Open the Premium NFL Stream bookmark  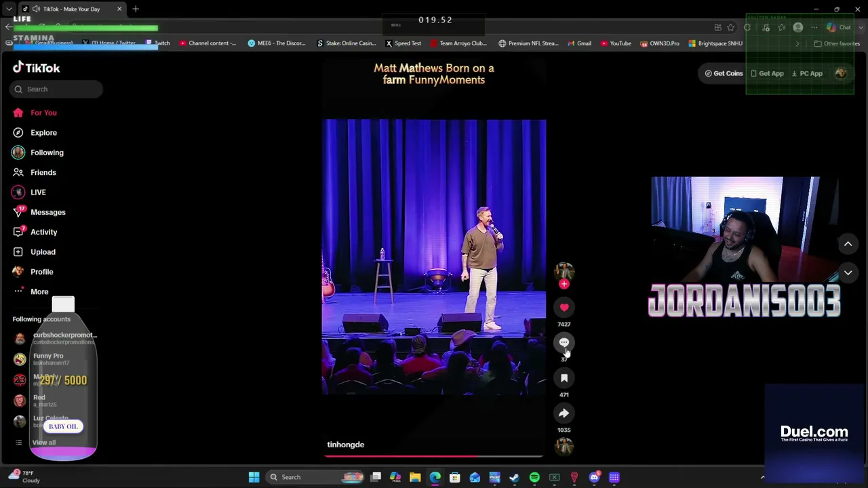click(x=527, y=43)
